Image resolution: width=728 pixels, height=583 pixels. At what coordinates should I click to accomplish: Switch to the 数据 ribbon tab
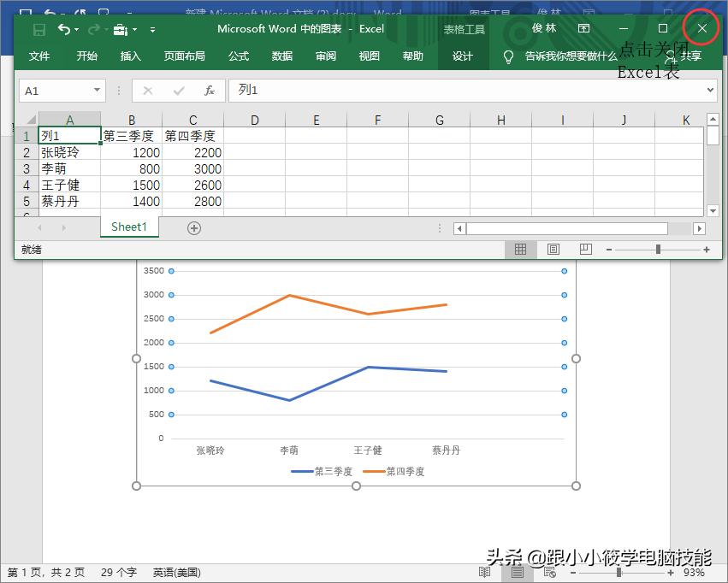281,56
